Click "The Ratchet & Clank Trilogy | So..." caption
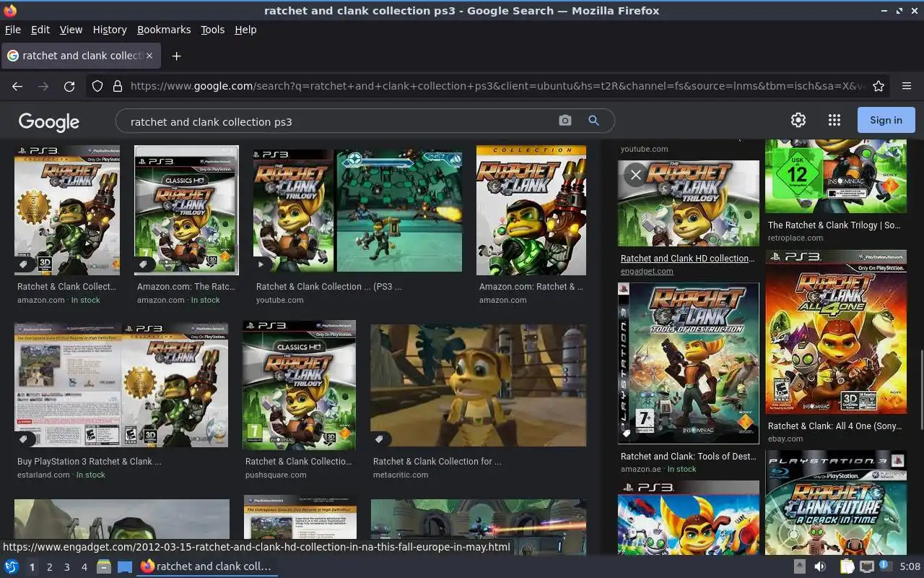Screen dimensions: 924x578 click(834, 225)
